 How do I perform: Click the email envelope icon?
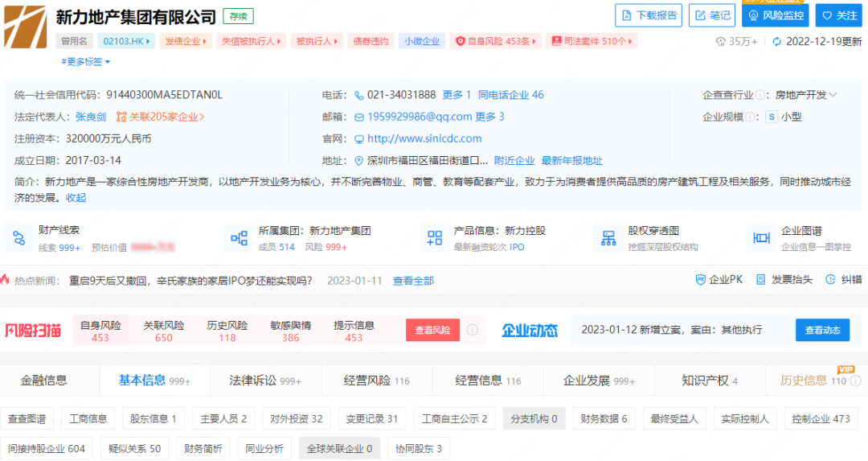[x=358, y=117]
